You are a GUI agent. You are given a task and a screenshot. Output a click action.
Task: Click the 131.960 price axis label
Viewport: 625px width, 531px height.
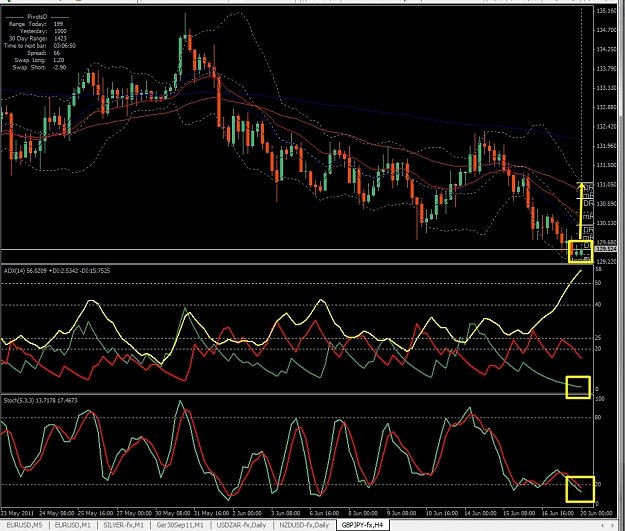pyautogui.click(x=606, y=146)
